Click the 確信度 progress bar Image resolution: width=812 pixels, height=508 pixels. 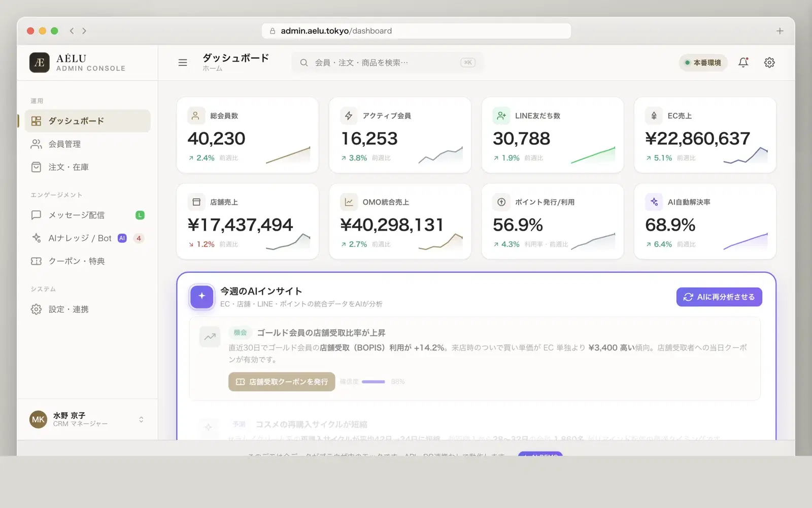tap(374, 382)
